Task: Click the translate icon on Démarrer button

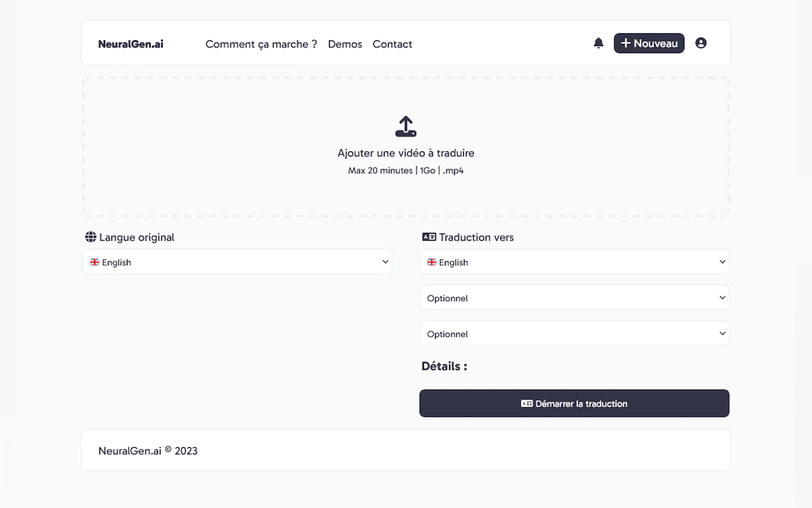Action: [x=526, y=403]
